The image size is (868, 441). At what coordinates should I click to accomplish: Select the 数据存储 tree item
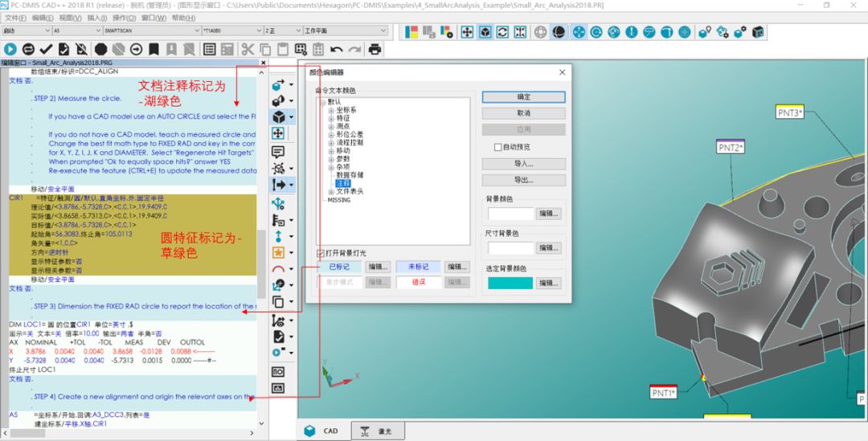tap(350, 175)
